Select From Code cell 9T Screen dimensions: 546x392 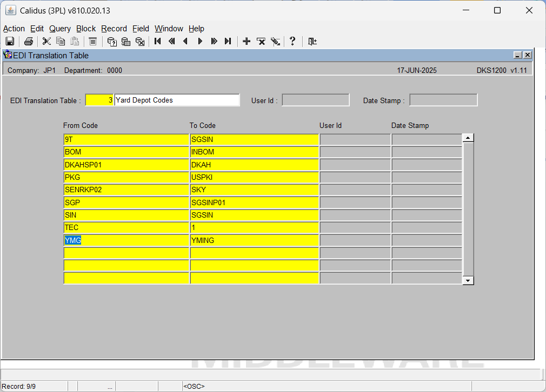click(x=126, y=139)
